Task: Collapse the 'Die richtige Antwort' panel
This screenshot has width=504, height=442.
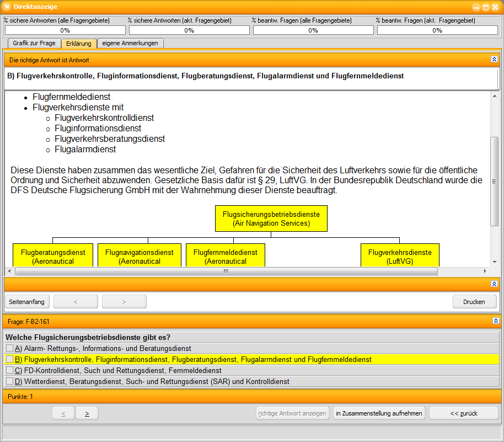Action: (x=495, y=59)
